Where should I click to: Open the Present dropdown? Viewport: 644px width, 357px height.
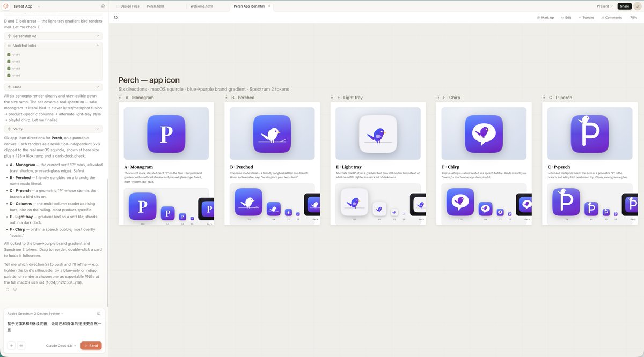(x=605, y=6)
